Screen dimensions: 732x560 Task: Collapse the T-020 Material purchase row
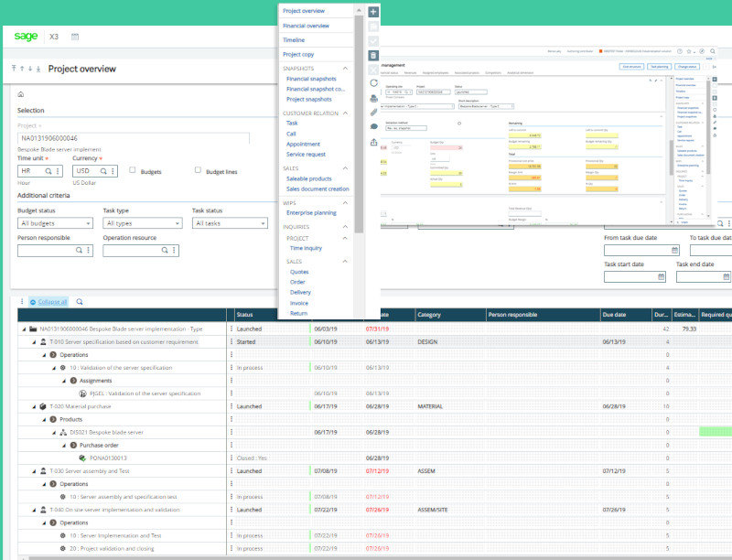click(x=32, y=406)
